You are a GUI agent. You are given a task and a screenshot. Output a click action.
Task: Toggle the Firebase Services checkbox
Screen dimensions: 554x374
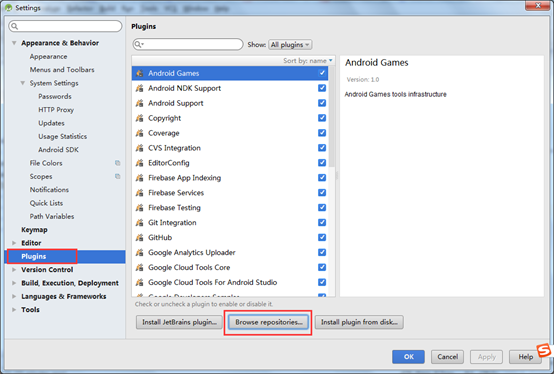click(322, 193)
